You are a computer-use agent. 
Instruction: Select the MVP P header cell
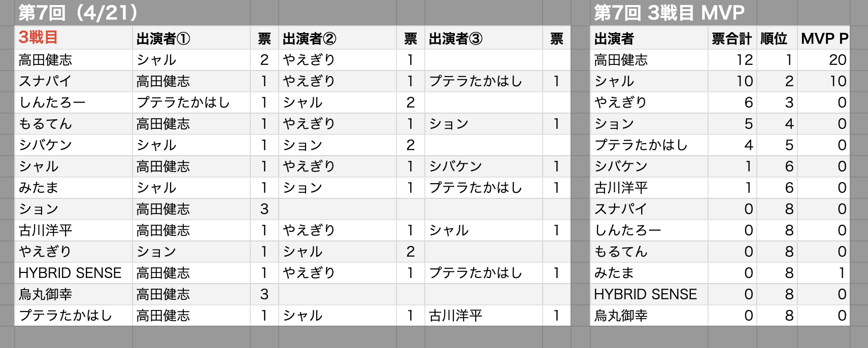pos(824,38)
